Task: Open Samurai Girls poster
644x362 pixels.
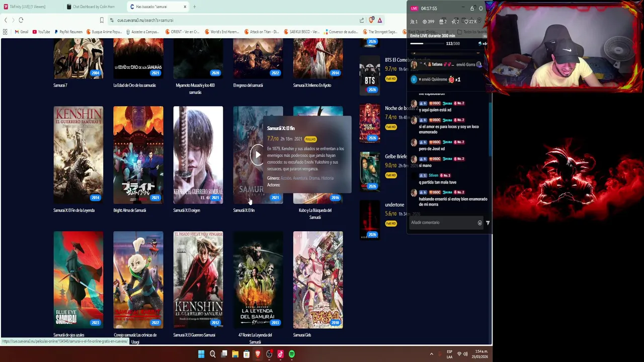Action: point(318,280)
